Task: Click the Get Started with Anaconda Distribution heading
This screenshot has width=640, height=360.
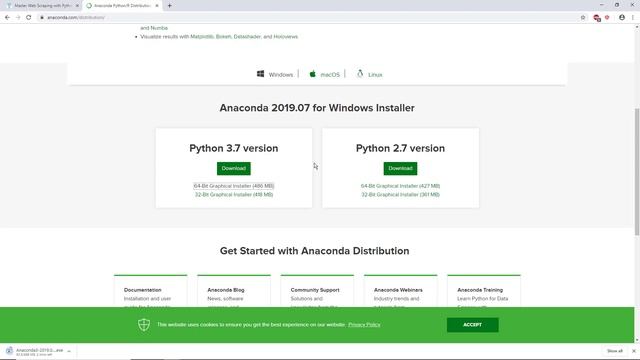Action: point(314,251)
